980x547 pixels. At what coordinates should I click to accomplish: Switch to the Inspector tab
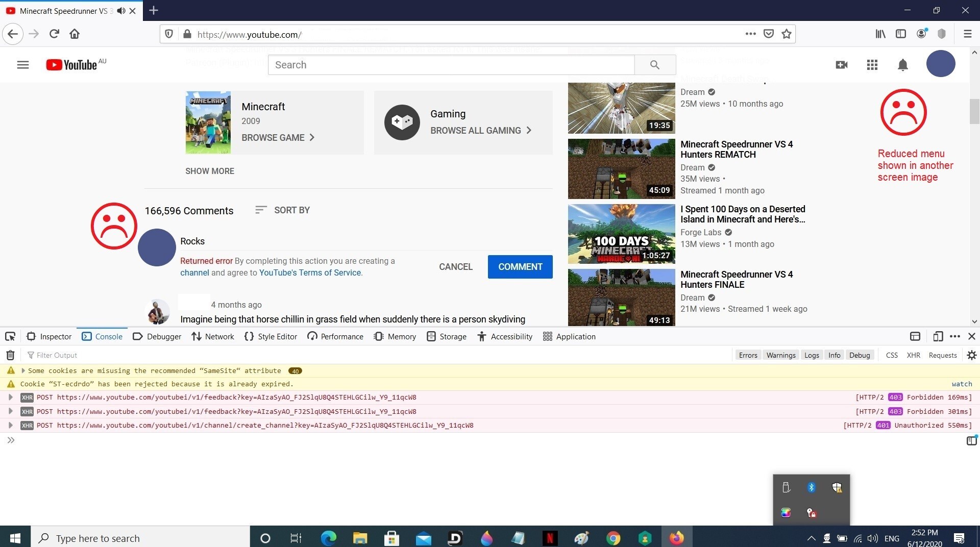50,336
